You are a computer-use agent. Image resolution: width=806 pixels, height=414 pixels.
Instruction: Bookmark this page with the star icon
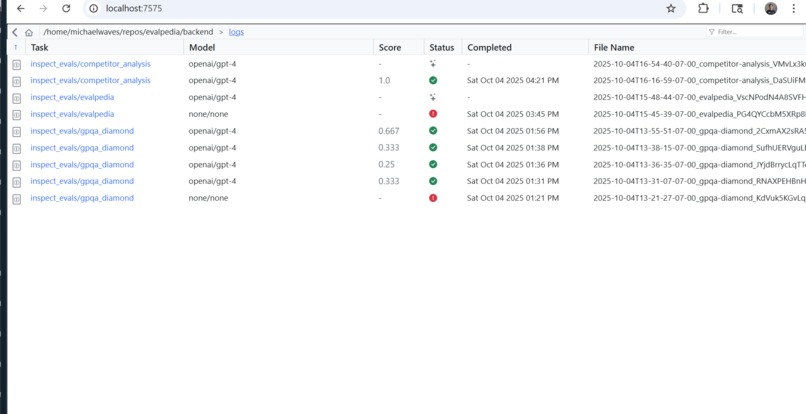671,9
